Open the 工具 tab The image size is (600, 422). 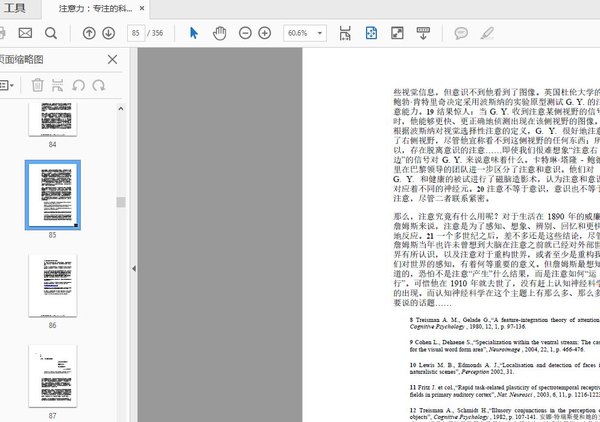[x=14, y=8]
